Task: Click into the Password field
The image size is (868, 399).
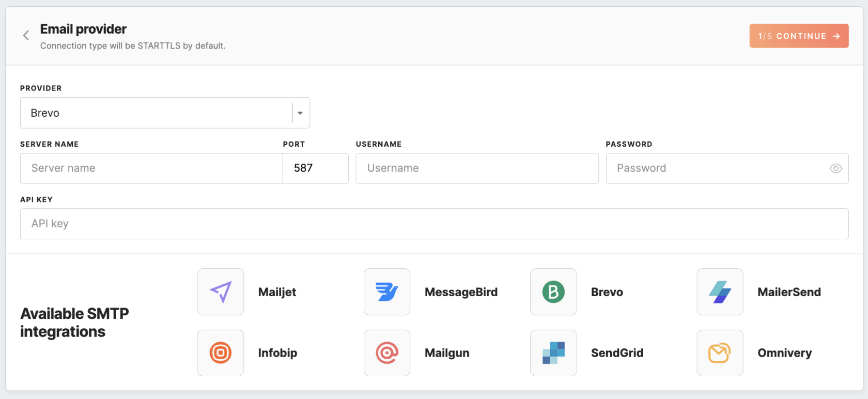Action: click(x=727, y=168)
